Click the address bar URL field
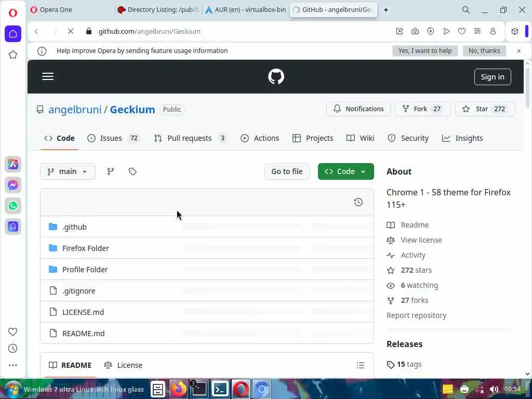This screenshot has height=399, width=532. click(237, 31)
